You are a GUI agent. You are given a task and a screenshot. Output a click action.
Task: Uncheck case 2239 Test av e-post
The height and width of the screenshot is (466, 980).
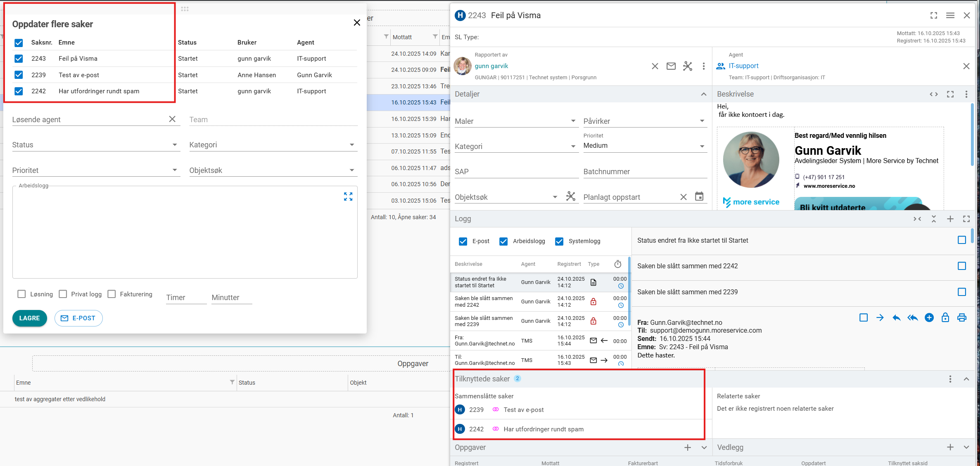tap(19, 75)
